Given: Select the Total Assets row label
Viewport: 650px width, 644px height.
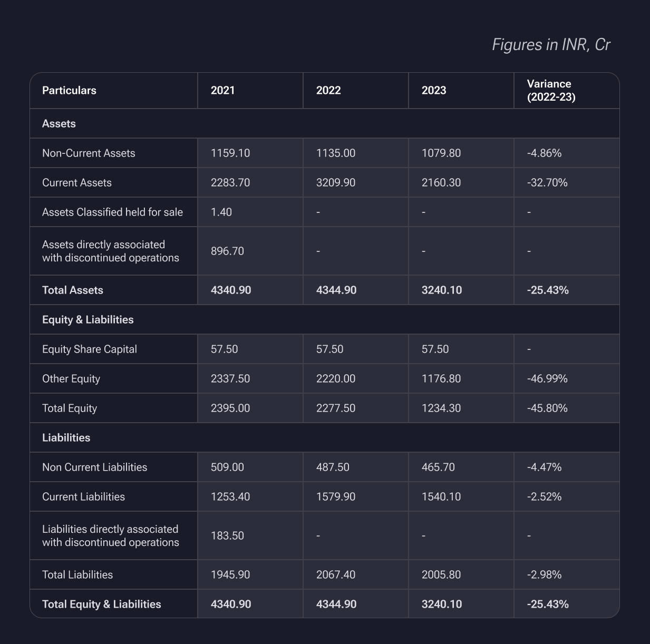Looking at the screenshot, I should tap(73, 290).
